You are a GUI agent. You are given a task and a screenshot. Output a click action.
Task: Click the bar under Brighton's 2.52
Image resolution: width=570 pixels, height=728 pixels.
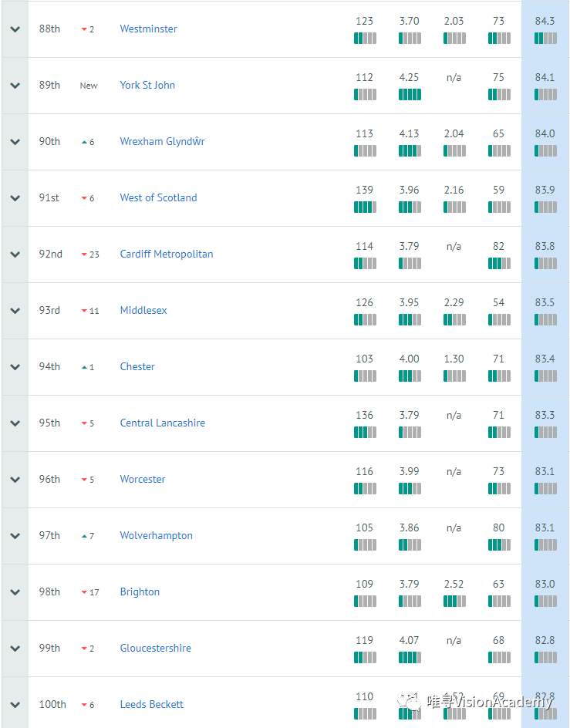pyautogui.click(x=454, y=601)
